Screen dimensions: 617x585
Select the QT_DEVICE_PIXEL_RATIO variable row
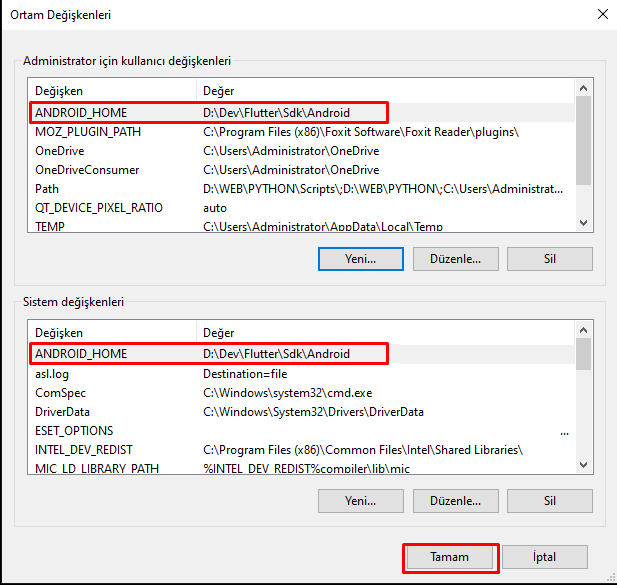99,208
